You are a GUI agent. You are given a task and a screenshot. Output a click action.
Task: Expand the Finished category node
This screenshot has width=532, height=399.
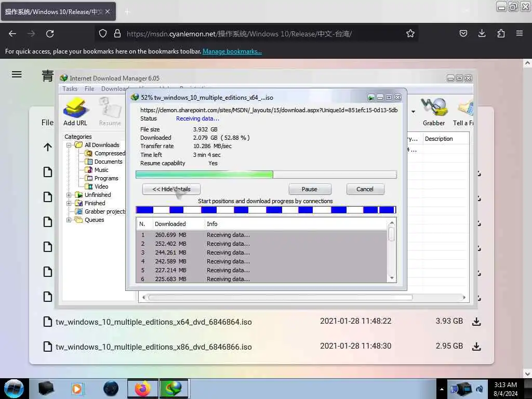69,203
